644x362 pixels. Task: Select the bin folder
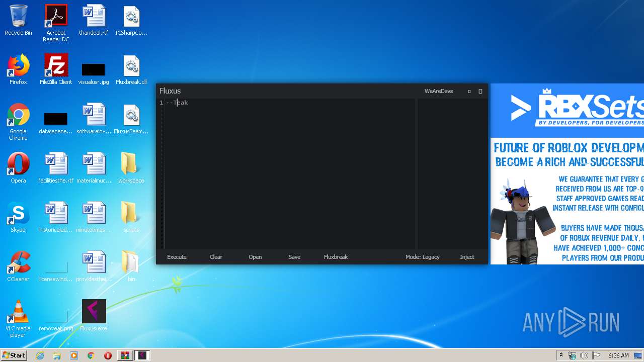[x=131, y=266]
